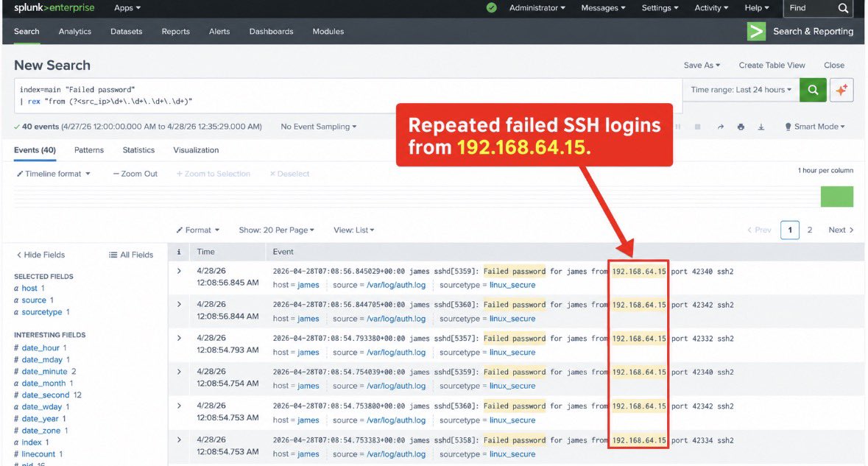Expand the first event row chevron
This screenshot has width=868, height=466.
(x=179, y=271)
